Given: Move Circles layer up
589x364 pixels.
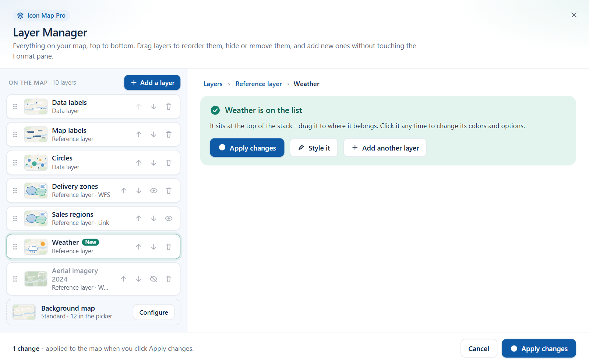Looking at the screenshot, I should (x=139, y=163).
